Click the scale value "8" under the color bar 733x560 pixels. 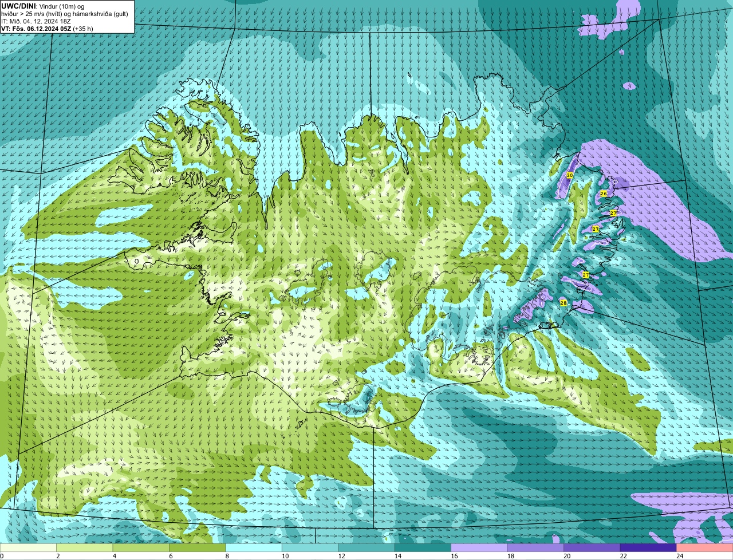pyautogui.click(x=227, y=556)
